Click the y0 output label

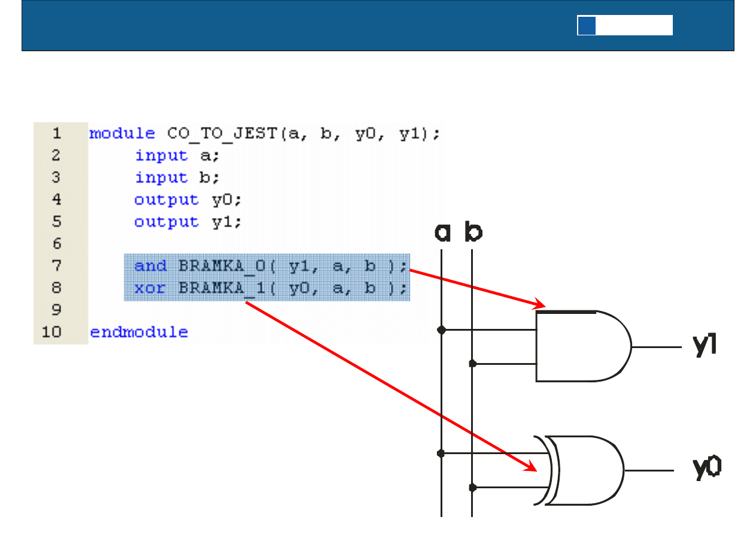point(706,469)
